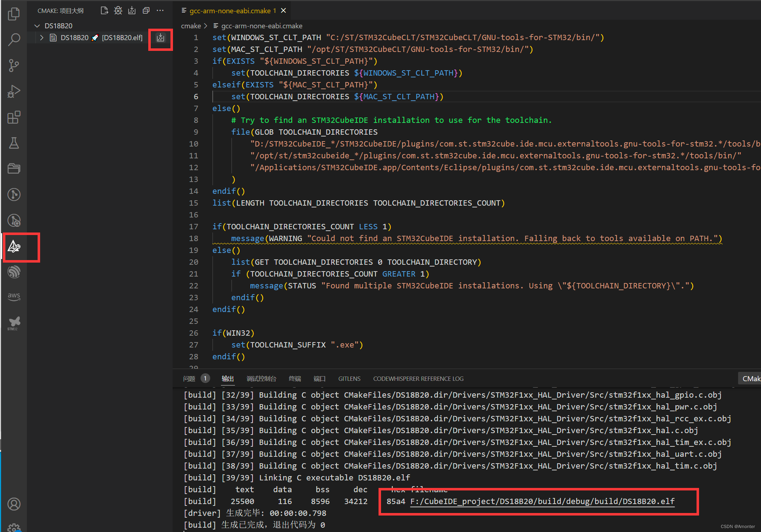
Task: Open the Extensions view
Action: point(14,117)
